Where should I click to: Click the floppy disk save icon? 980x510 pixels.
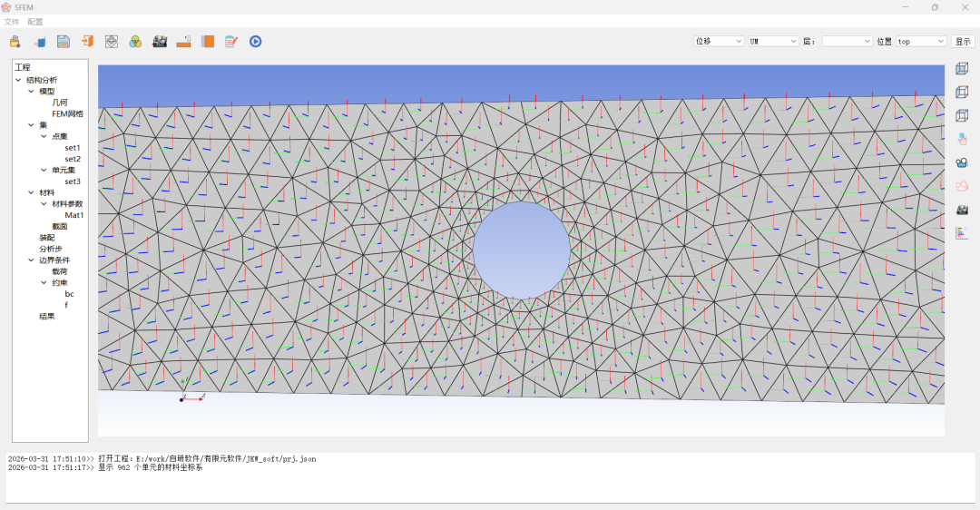[64, 42]
